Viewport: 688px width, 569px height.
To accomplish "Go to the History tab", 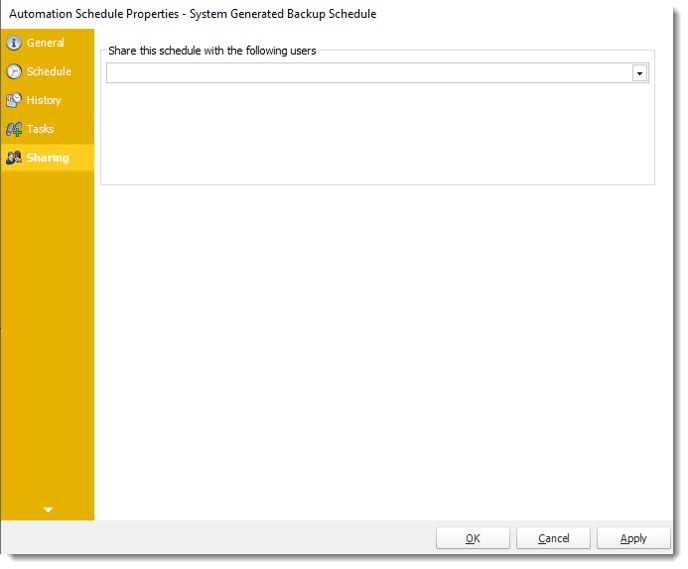I will (47, 100).
